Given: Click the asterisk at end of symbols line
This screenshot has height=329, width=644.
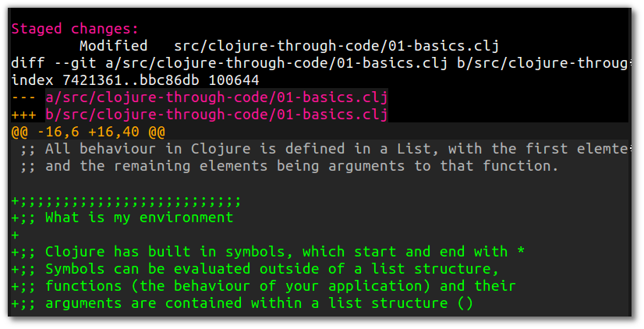Looking at the screenshot, I should [521, 249].
